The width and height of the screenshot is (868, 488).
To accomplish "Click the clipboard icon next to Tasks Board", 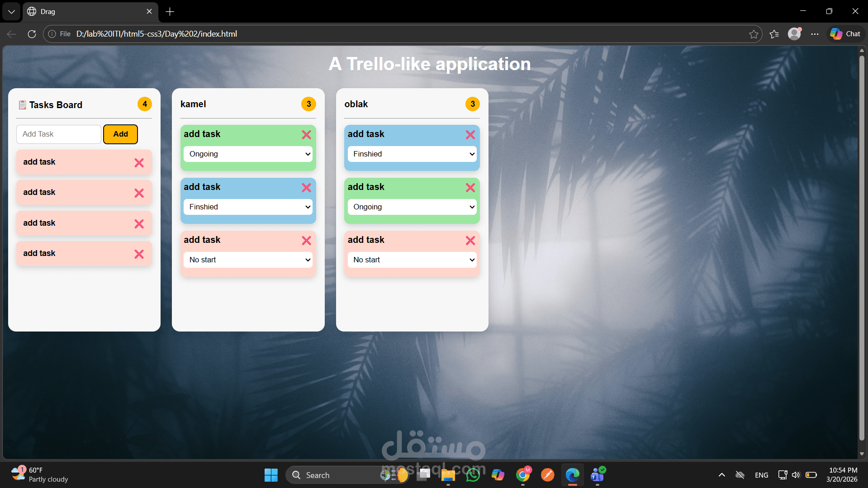I will (22, 104).
